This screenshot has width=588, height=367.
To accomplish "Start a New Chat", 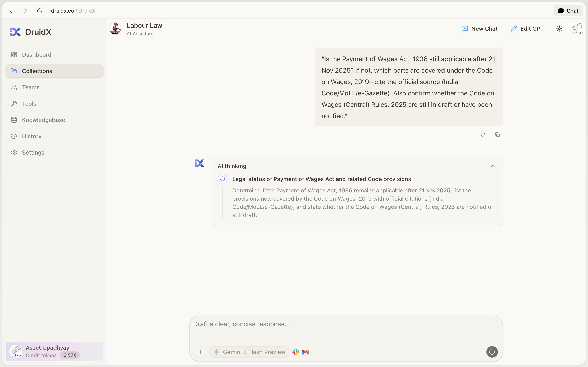I will [x=480, y=29].
